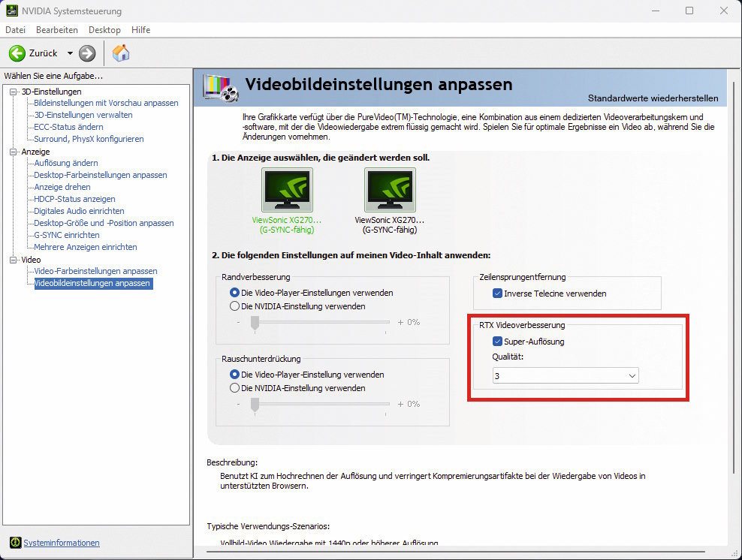Select NVIDIA-Einstellung under Randverbesserung
Viewport: 742px width, 560px height.
point(234,306)
